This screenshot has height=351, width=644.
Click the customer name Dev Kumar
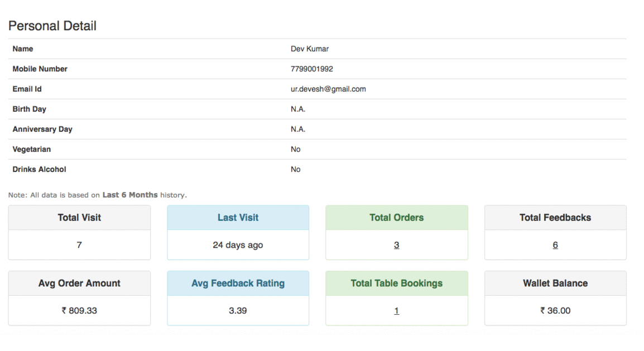(x=310, y=49)
